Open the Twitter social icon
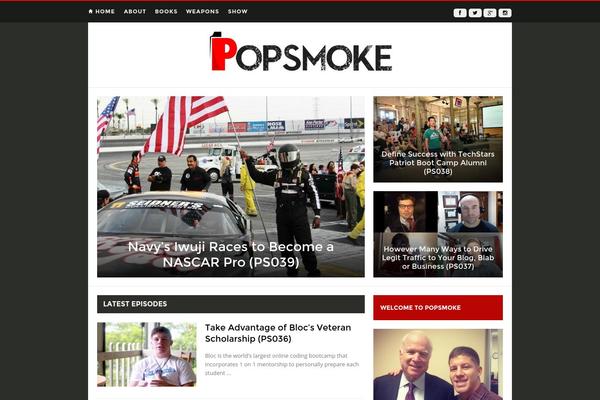Image resolution: width=600 pixels, height=400 pixels. 475,13
